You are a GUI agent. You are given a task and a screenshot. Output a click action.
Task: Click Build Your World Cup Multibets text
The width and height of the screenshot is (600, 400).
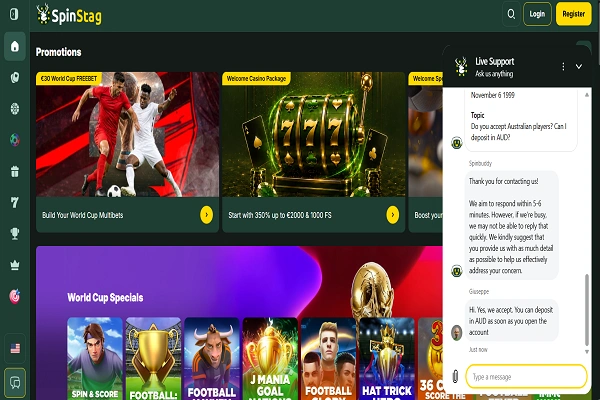[83, 215]
